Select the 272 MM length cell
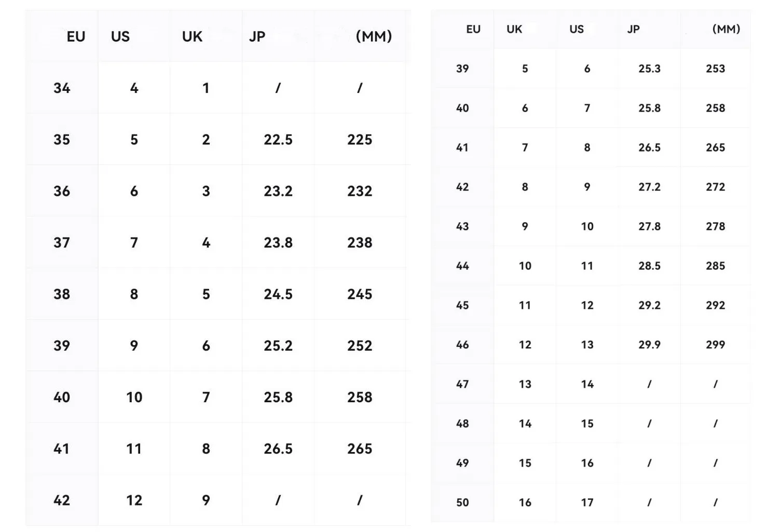Viewport: 767px width, 532px height. pyautogui.click(x=715, y=187)
